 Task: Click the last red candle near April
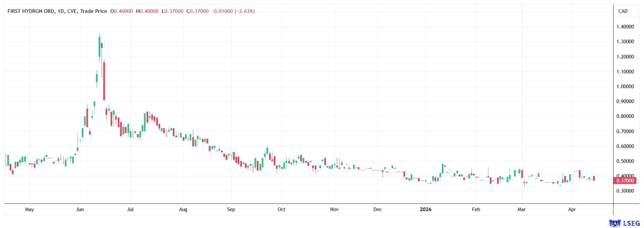pyautogui.click(x=594, y=178)
